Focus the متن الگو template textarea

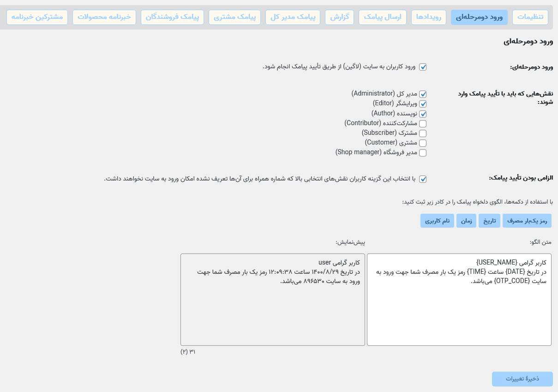click(x=459, y=300)
